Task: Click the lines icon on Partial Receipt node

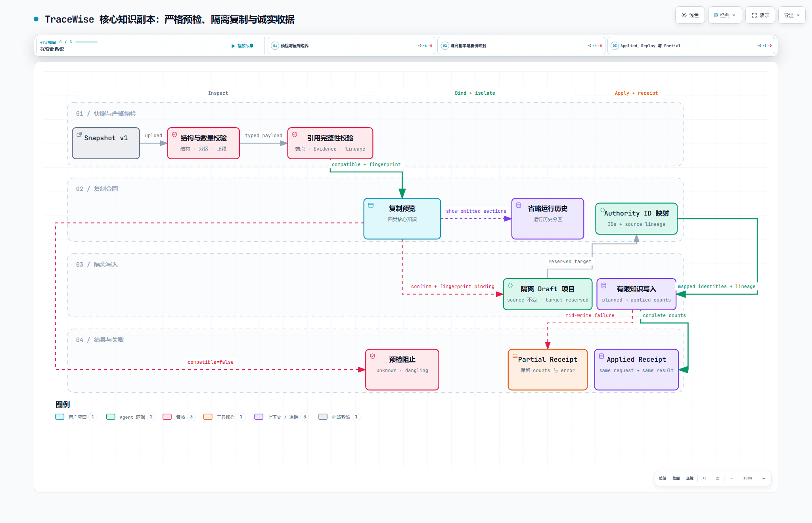Action: click(515, 356)
